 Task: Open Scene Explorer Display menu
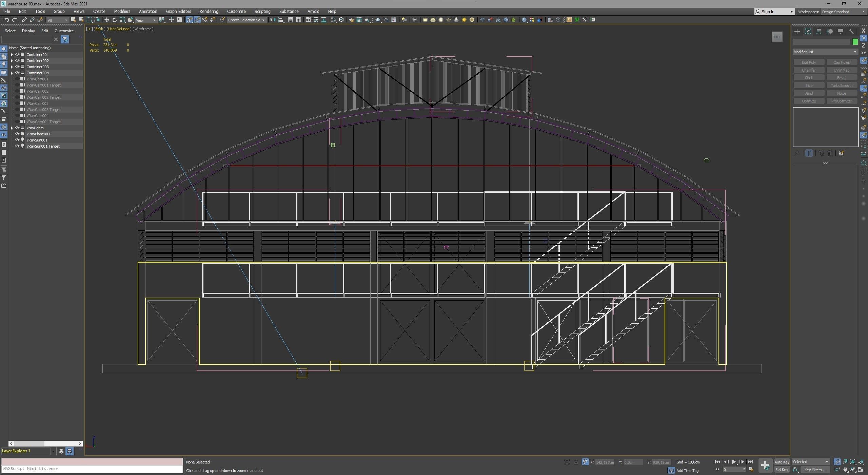28,31
